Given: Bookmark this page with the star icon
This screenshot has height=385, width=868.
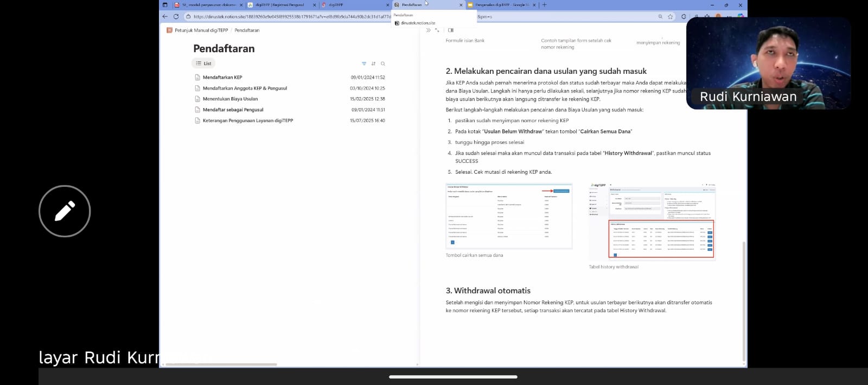Looking at the screenshot, I should point(671,17).
